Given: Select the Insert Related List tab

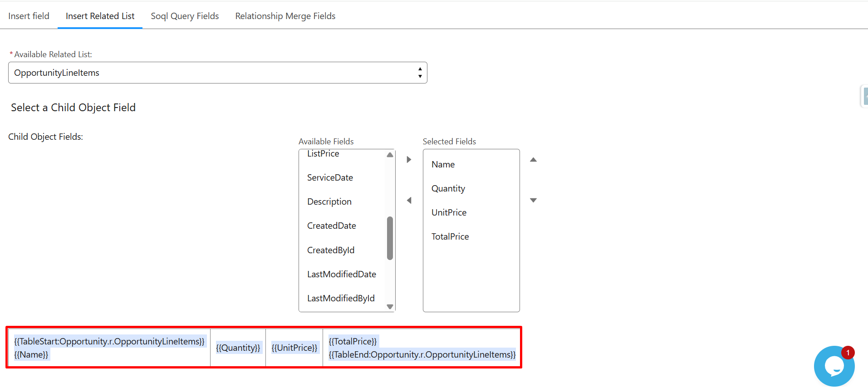Looking at the screenshot, I should (100, 16).
